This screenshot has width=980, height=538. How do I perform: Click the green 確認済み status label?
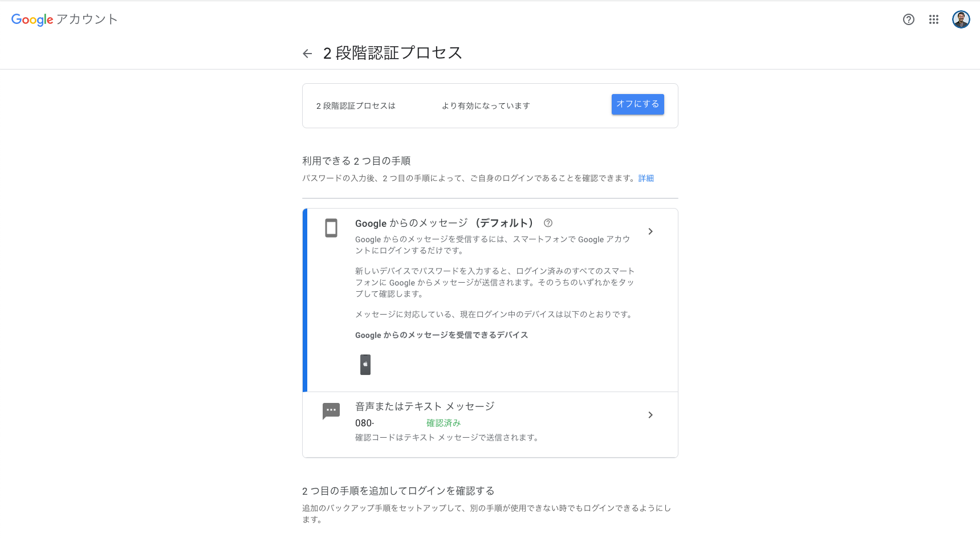click(x=444, y=423)
